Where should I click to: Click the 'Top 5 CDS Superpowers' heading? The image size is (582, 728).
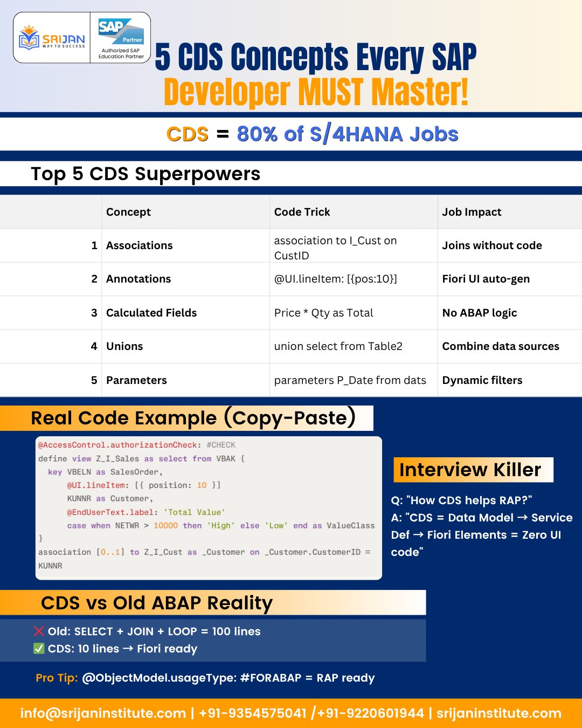[145, 174]
